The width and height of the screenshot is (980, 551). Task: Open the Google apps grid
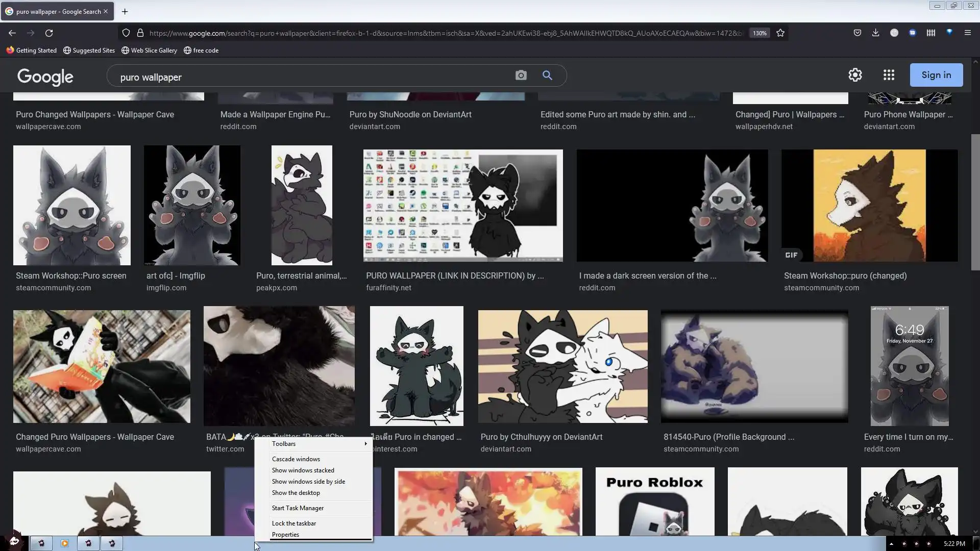click(889, 75)
